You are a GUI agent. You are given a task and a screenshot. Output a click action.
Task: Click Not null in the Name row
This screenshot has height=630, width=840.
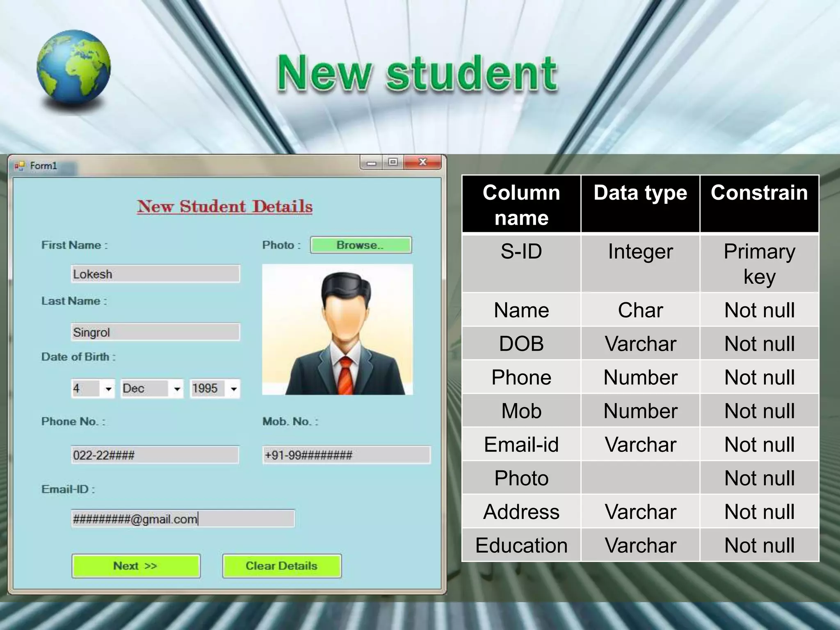(759, 310)
